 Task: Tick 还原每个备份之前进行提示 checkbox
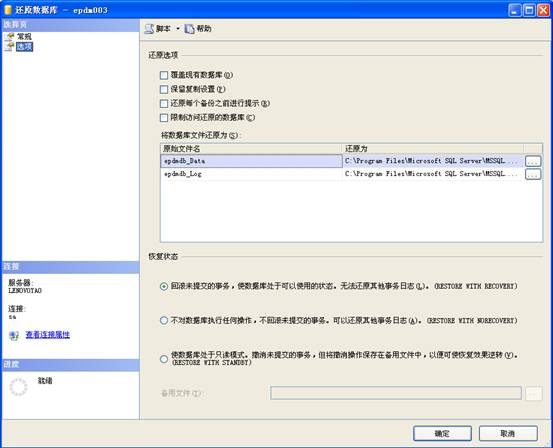(164, 103)
